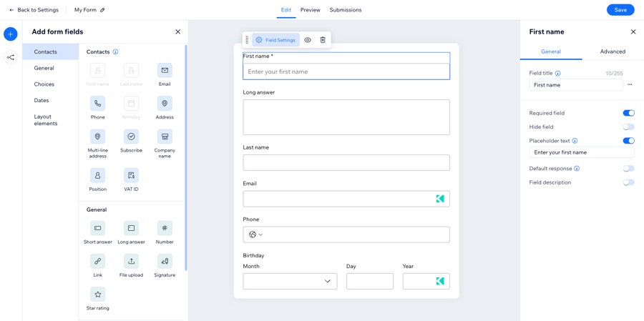Add the Position field
This screenshot has height=321, width=644.
point(98,175)
